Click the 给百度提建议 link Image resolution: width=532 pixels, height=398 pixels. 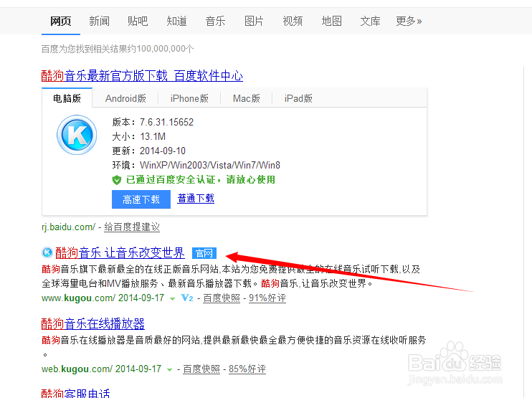pos(132,227)
